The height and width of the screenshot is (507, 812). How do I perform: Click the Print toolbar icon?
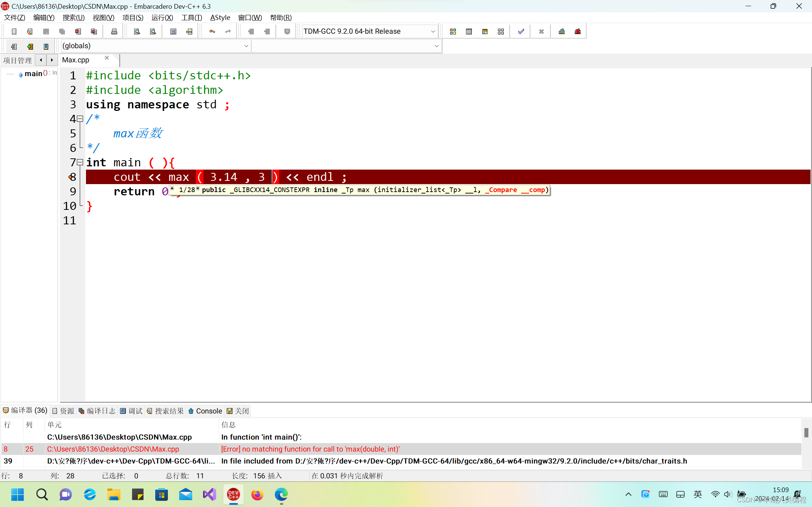(114, 32)
